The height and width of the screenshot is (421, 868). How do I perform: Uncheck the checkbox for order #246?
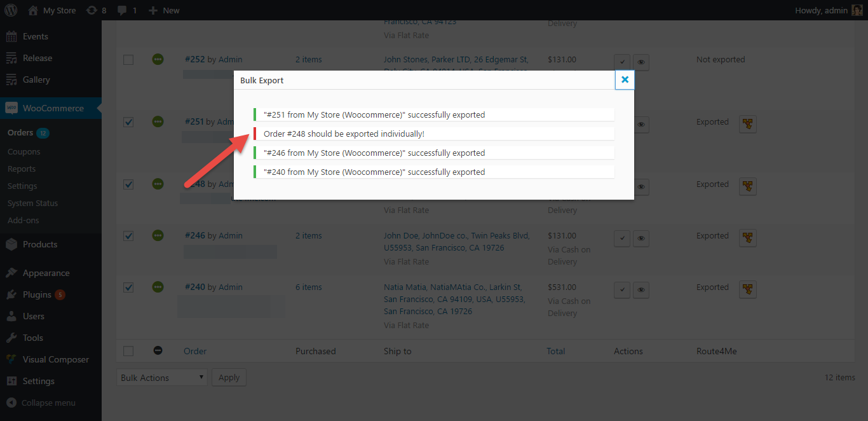tap(128, 235)
